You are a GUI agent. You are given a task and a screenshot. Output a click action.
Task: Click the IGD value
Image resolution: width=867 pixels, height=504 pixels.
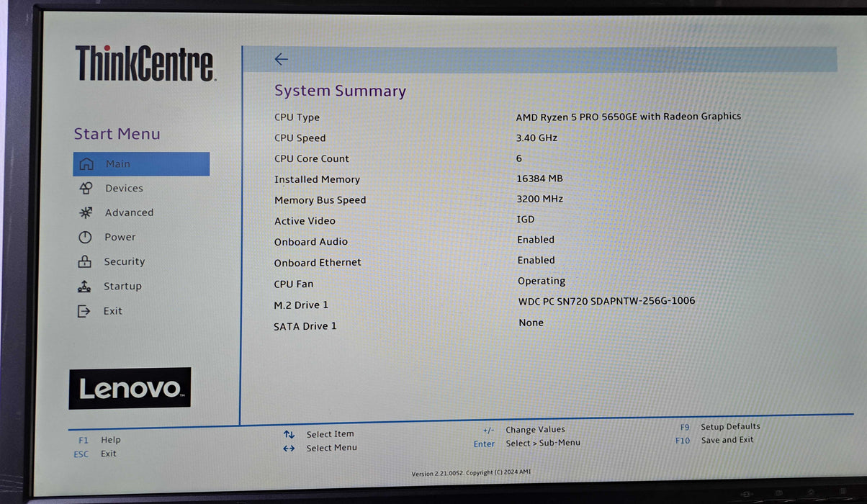(x=526, y=219)
